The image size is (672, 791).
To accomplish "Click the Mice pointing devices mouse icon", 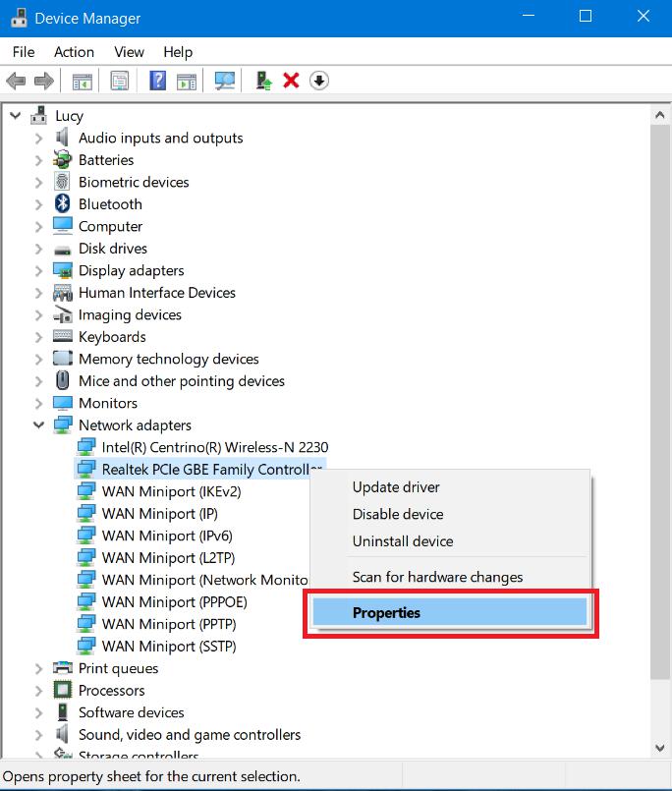I will [x=63, y=380].
